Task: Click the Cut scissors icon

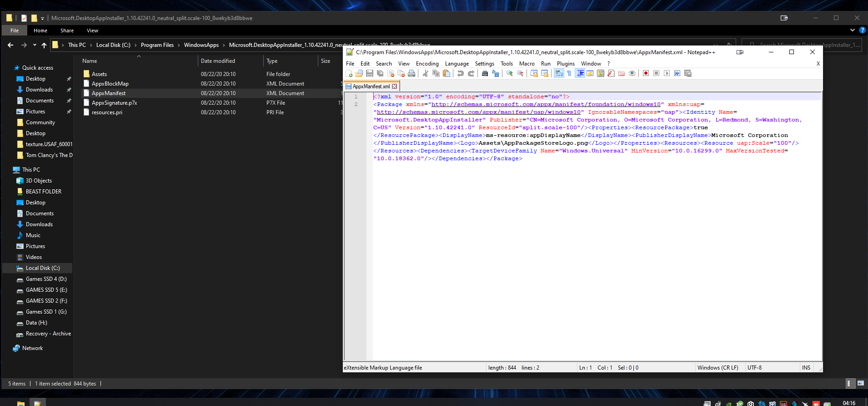Action: (x=425, y=73)
